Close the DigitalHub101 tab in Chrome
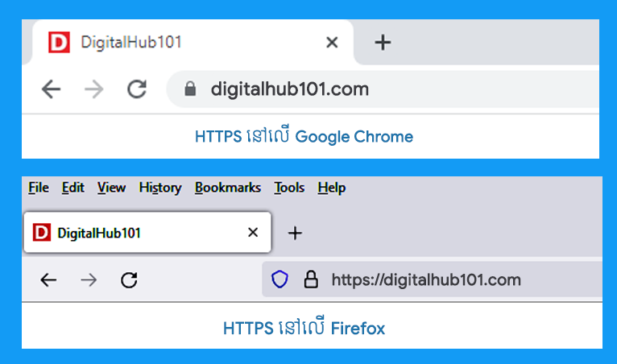Viewport: 617px width, 364px height. (x=332, y=42)
